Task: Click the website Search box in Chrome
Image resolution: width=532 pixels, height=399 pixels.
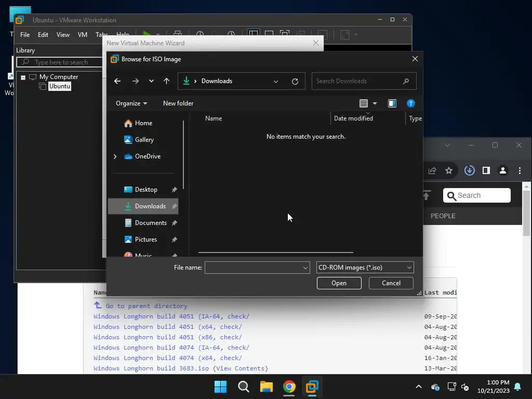Action: [x=477, y=195]
